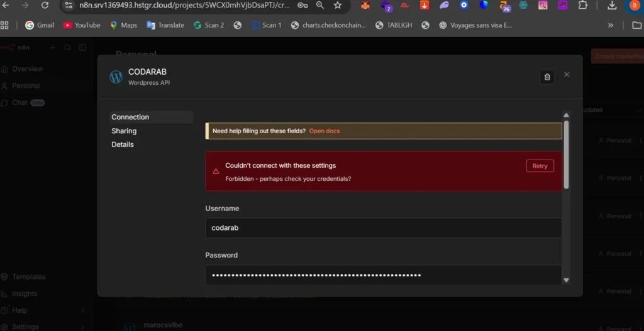The image size is (644, 331).
Task: Reload the n8n page
Action: [x=45, y=5]
